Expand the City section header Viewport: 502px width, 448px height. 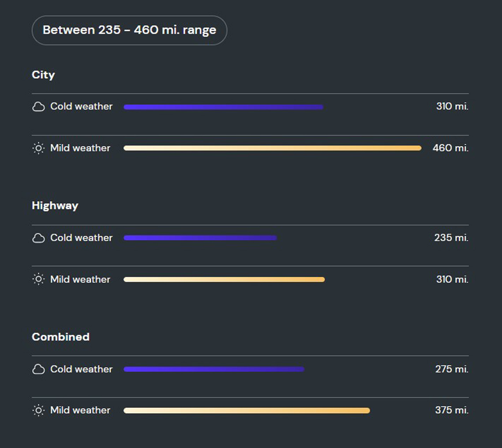click(x=43, y=75)
